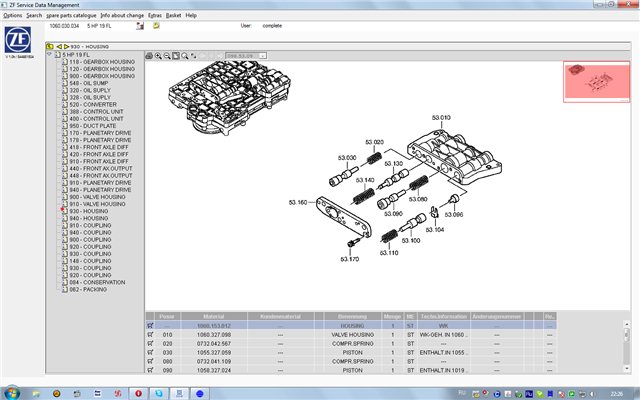The image size is (640, 400).
Task: Click basket icon on highlighted HOUSING row
Action: point(150,326)
